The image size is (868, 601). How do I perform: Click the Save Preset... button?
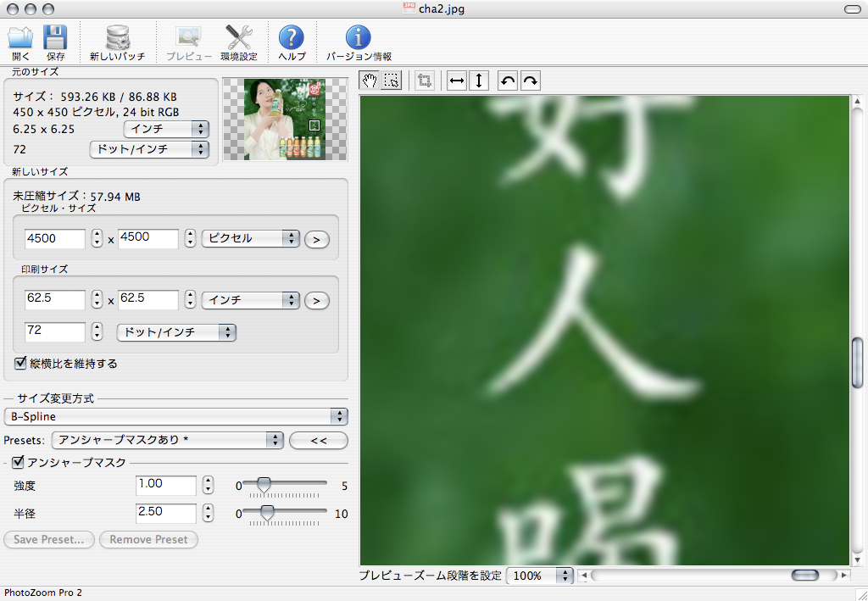pyautogui.click(x=49, y=540)
